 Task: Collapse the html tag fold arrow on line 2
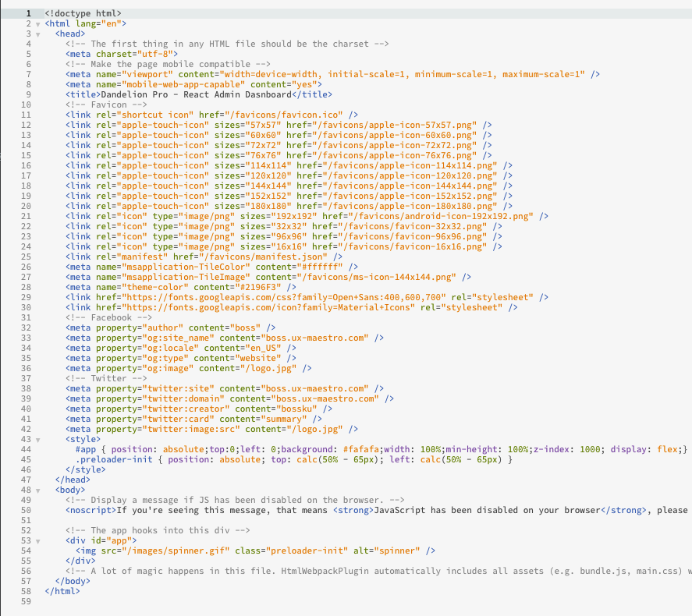37,24
